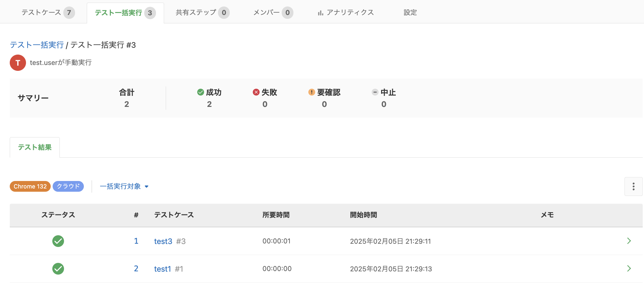Select the テスト一括実行 tab
The image size is (644, 284).
125,13
